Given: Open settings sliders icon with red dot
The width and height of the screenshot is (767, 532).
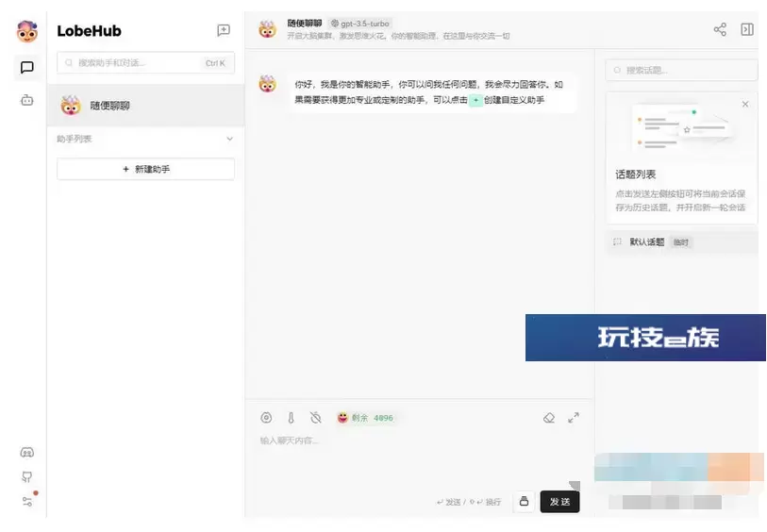Looking at the screenshot, I should coord(27,501).
